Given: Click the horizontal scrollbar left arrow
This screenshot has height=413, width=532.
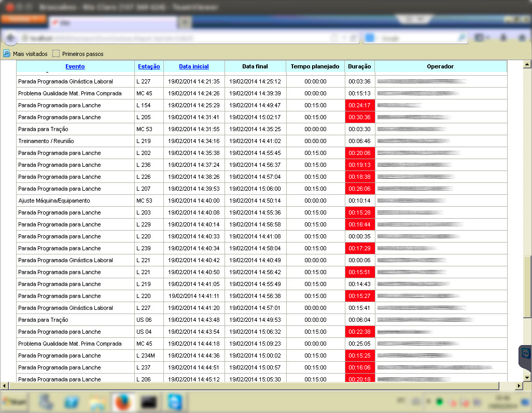Looking at the screenshot, I should (x=4, y=386).
